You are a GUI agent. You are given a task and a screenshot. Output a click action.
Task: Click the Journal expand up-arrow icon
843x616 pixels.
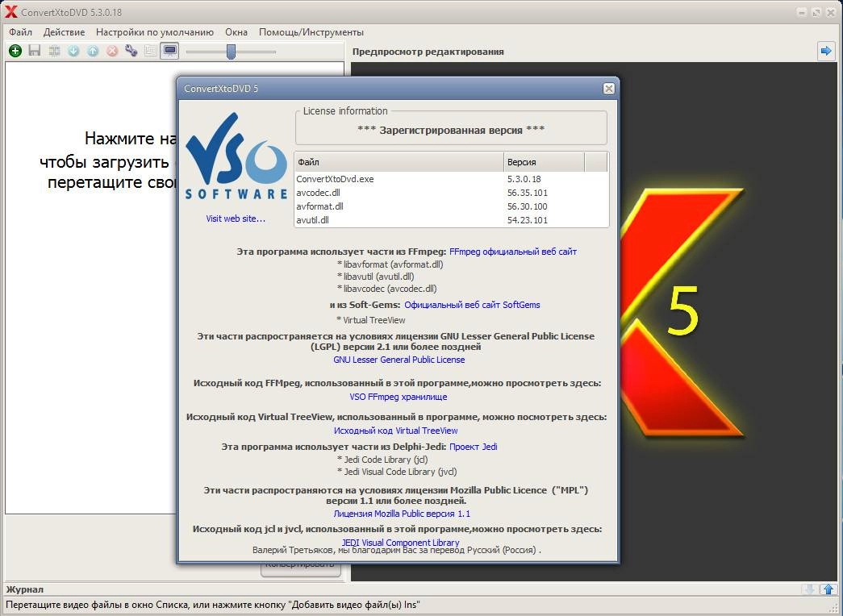(x=828, y=589)
